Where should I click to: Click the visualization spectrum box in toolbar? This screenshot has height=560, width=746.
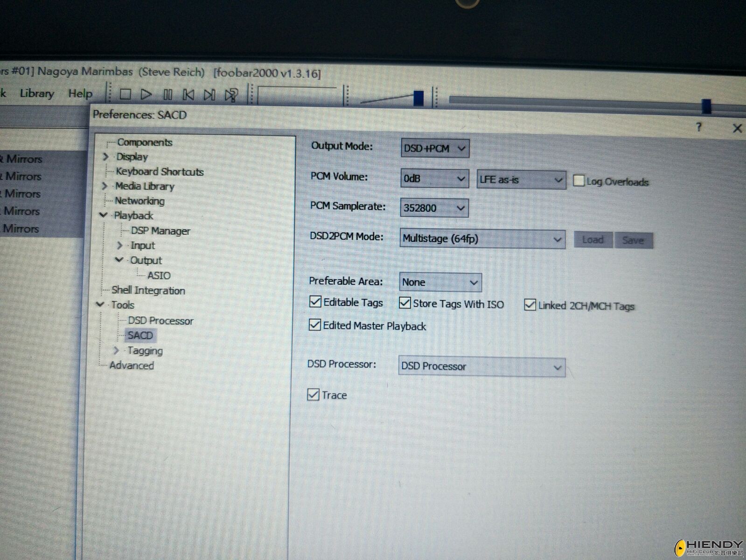[298, 96]
